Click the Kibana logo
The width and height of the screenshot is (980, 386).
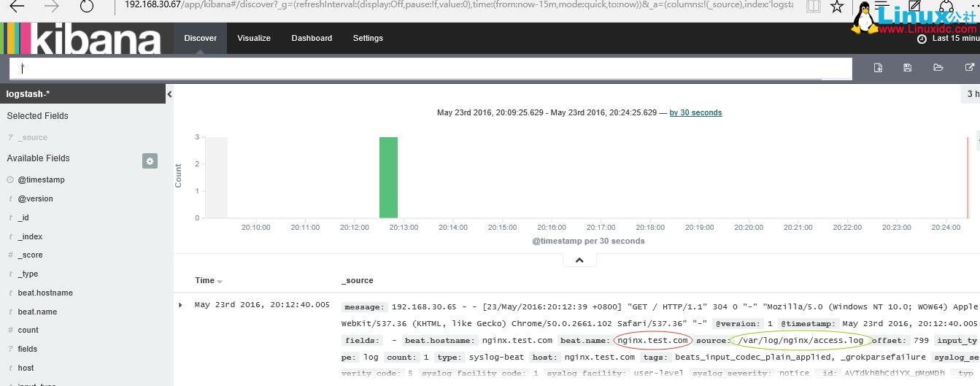pyautogui.click(x=82, y=39)
